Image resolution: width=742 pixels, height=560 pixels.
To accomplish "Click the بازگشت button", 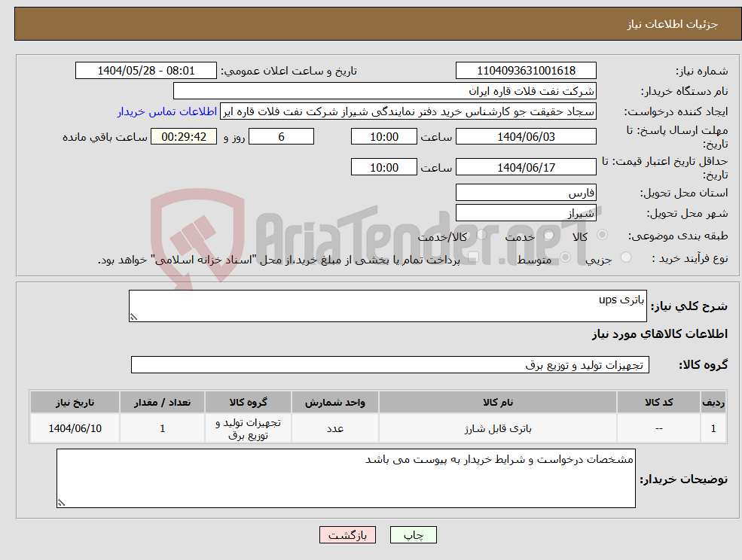I will (347, 534).
